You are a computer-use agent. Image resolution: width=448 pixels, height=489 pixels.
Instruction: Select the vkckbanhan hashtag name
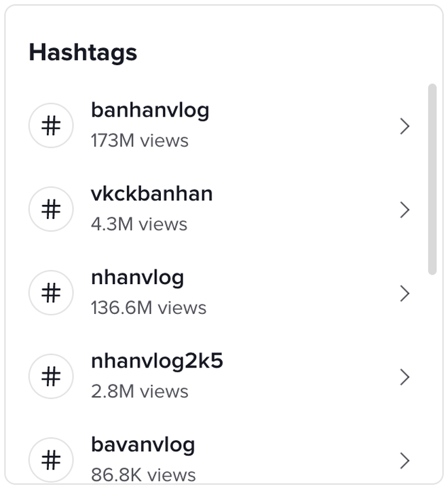pos(152,194)
